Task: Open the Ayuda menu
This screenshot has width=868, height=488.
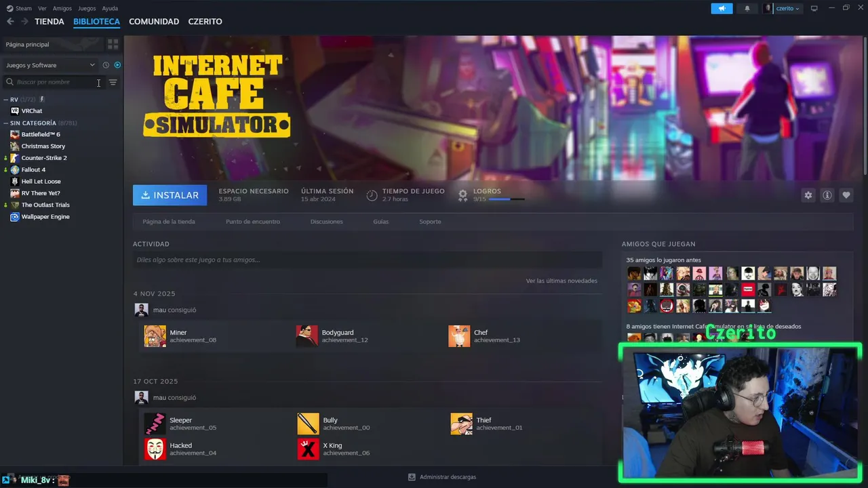Action: click(110, 8)
